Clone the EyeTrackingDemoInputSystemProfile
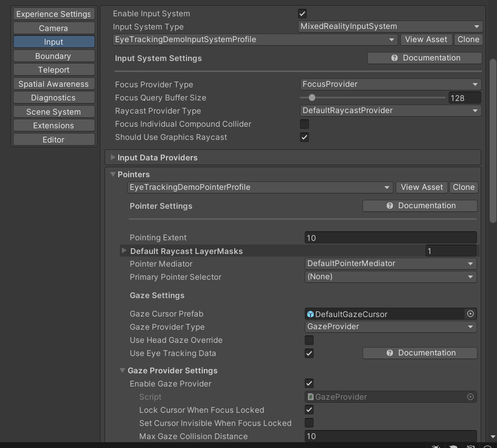 pos(468,39)
